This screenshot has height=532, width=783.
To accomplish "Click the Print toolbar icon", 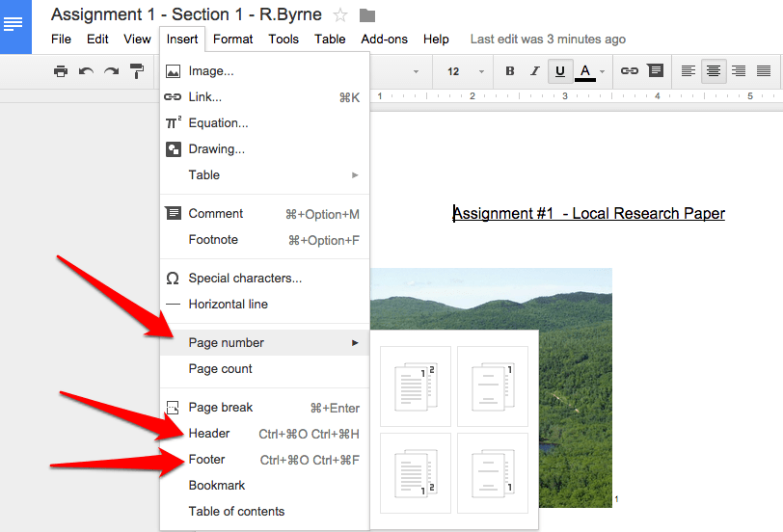I will [61, 71].
